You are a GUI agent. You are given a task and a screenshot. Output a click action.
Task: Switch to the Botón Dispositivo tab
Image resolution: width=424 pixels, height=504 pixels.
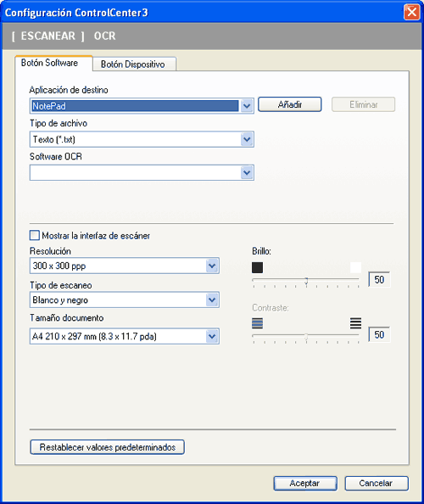click(133, 64)
